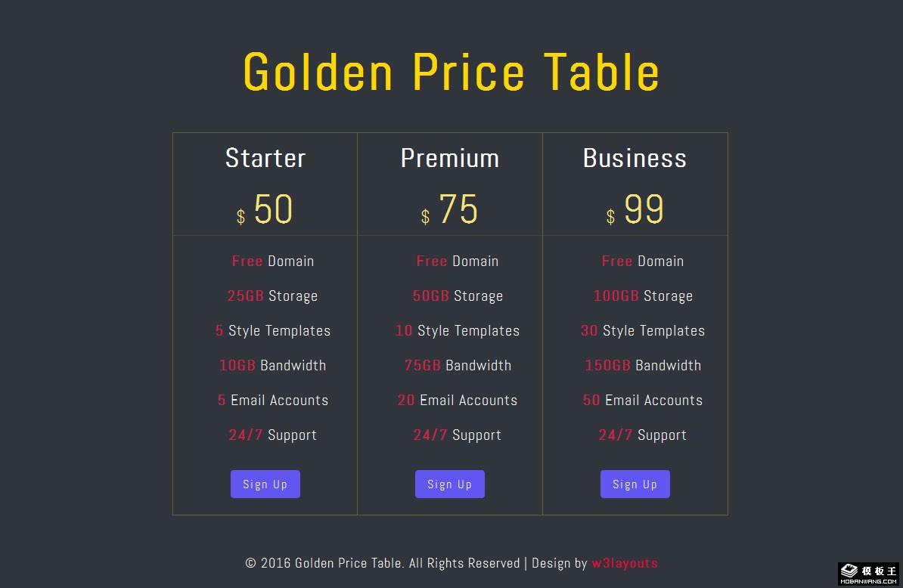
Task: Click the $75 Premium price
Action: (450, 210)
